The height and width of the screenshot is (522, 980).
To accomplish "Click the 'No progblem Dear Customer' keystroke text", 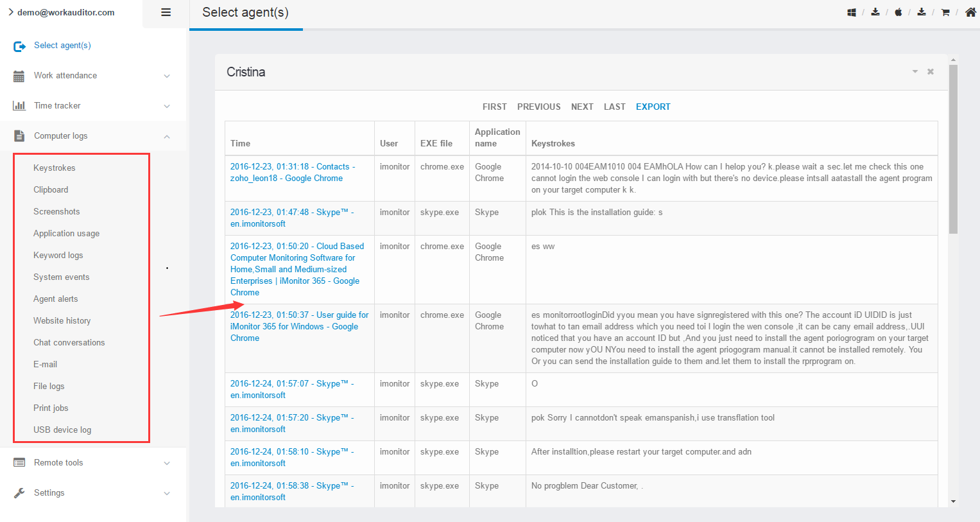I will [587, 486].
